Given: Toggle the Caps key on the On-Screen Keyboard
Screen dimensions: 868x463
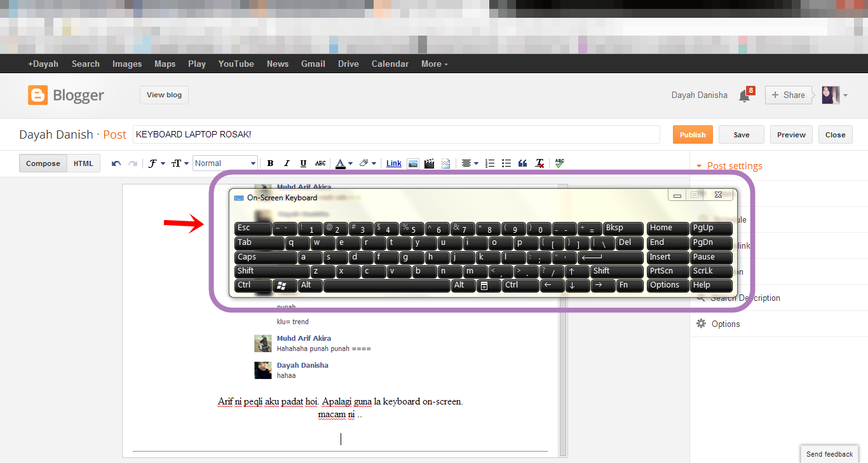Looking at the screenshot, I should 266,258.
